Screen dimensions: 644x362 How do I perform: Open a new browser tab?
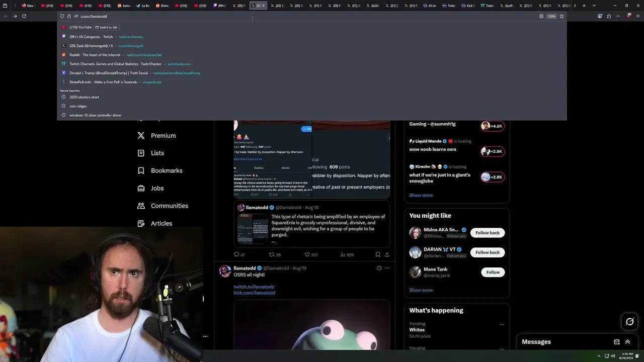coord(584,6)
